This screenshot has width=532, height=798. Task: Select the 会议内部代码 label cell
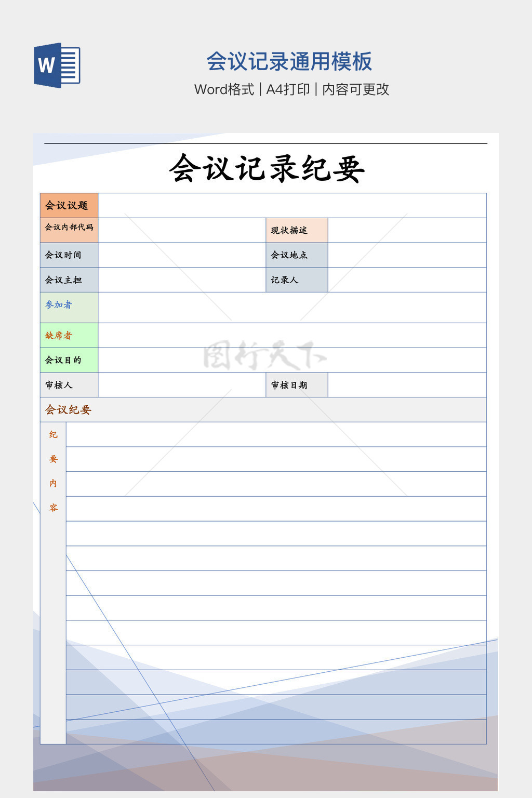click(x=69, y=230)
